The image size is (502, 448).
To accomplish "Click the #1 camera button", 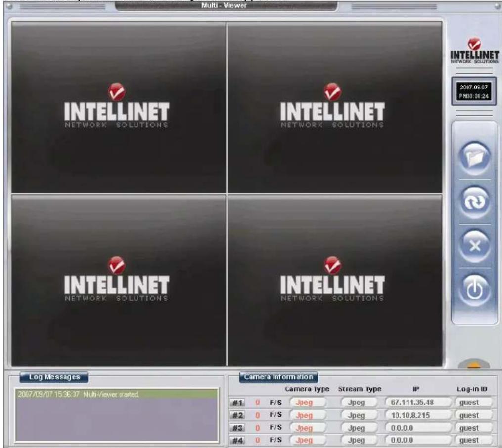I will [237, 403].
